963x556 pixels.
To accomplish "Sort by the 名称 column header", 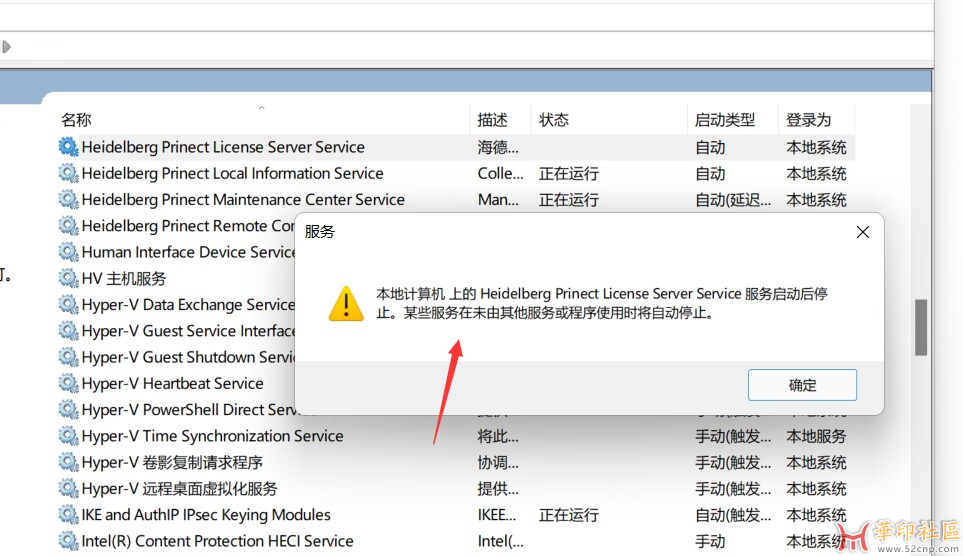I will (76, 120).
